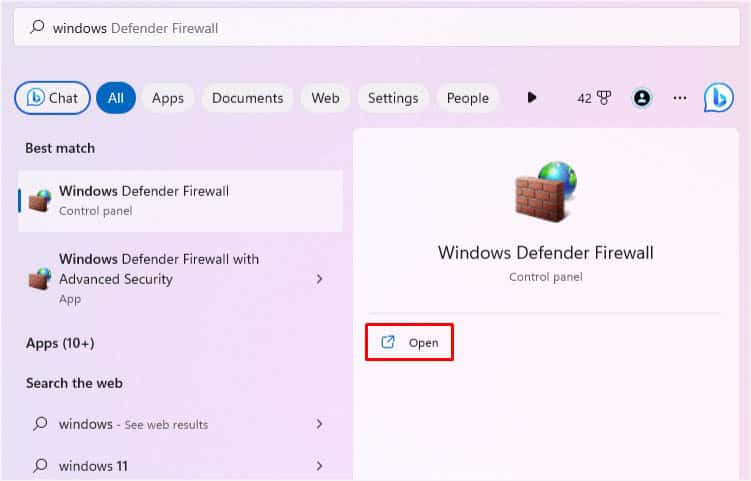
Task: Launch Bing from the large Bing icon
Action: pos(718,97)
